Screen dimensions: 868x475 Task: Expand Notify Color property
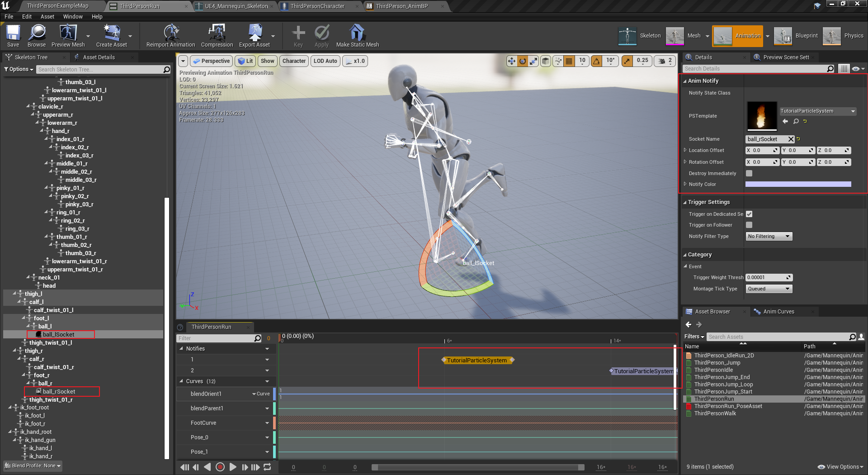[x=685, y=184]
